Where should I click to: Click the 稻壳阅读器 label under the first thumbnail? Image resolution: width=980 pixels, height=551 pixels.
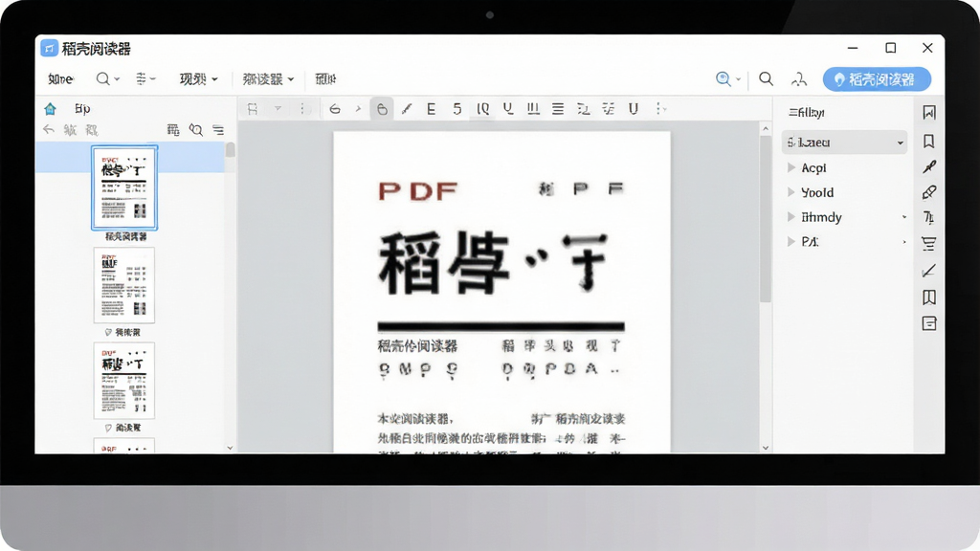pyautogui.click(x=125, y=237)
